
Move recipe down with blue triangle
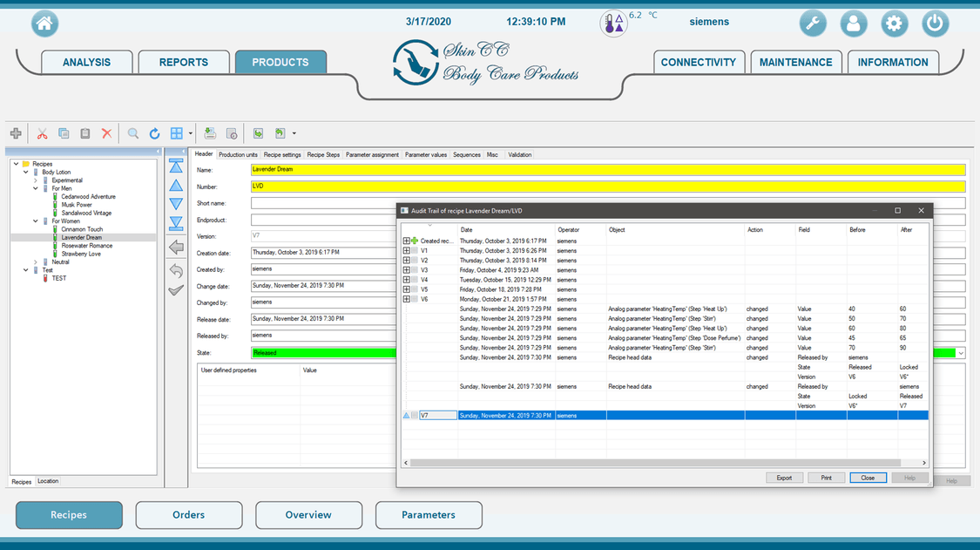pyautogui.click(x=176, y=204)
